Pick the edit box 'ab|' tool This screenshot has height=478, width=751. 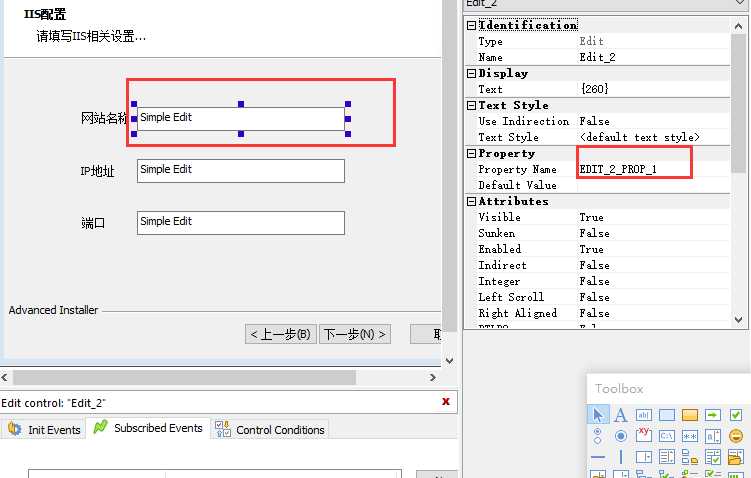tap(644, 415)
